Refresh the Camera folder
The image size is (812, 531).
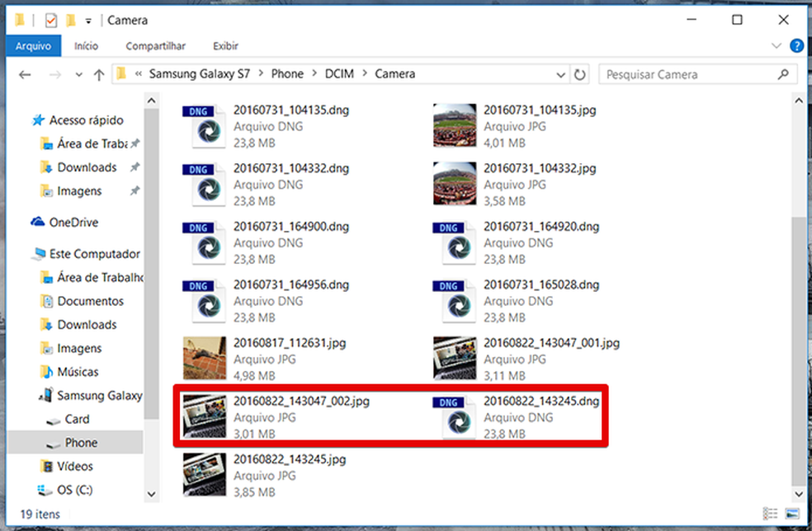(x=579, y=74)
